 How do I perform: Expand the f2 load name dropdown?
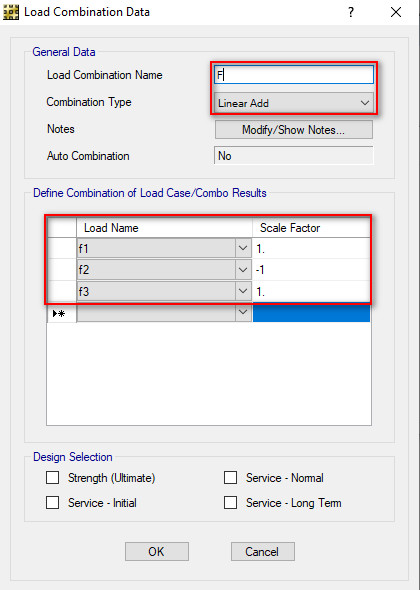point(243,270)
